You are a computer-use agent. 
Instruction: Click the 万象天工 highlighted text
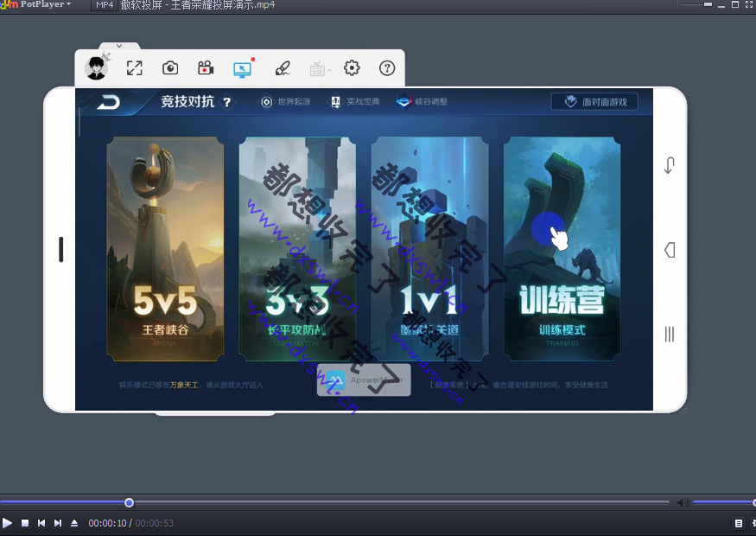click(x=184, y=385)
